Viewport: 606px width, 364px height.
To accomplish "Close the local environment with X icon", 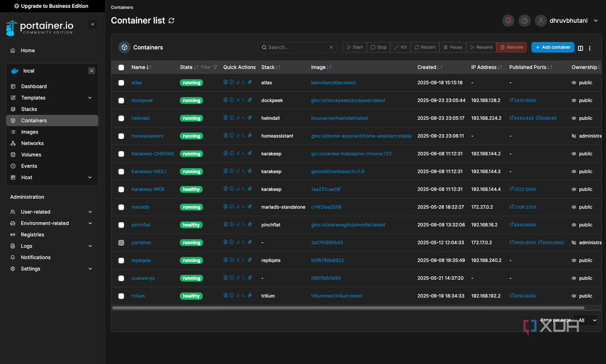I will pyautogui.click(x=92, y=71).
